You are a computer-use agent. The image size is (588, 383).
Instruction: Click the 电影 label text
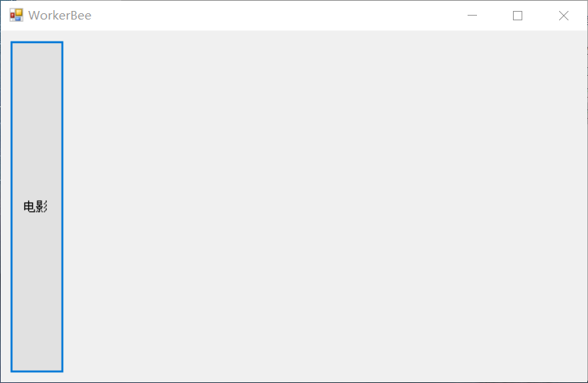point(35,206)
